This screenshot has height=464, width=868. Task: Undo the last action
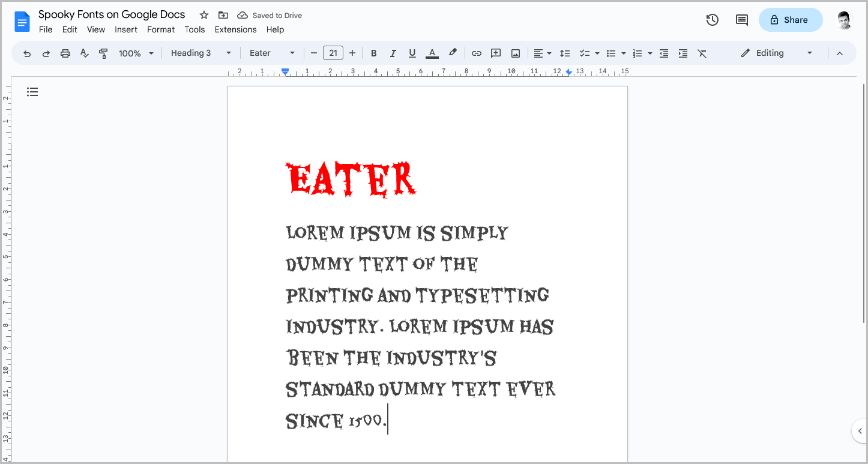pyautogui.click(x=26, y=53)
